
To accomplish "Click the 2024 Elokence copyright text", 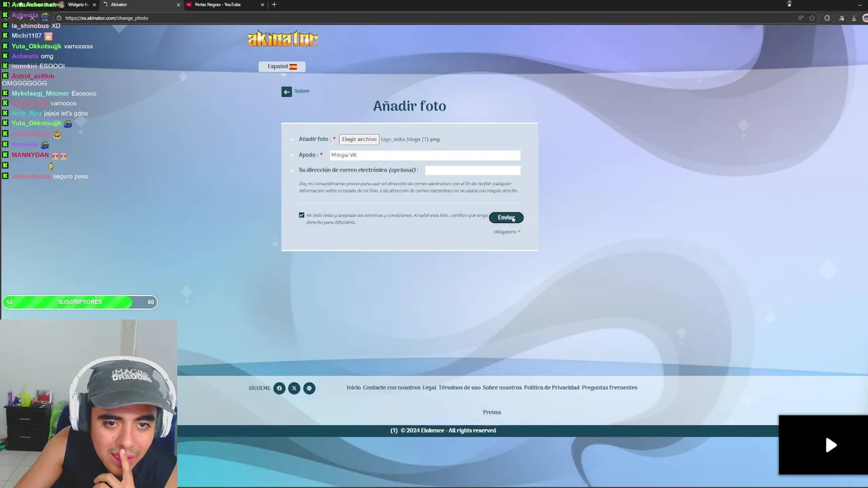I will tap(448, 430).
